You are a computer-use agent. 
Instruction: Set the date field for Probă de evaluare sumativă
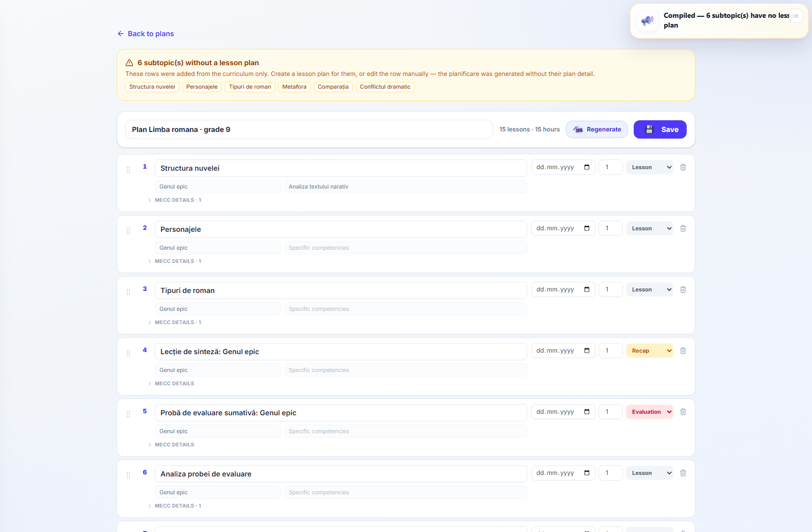coord(563,412)
